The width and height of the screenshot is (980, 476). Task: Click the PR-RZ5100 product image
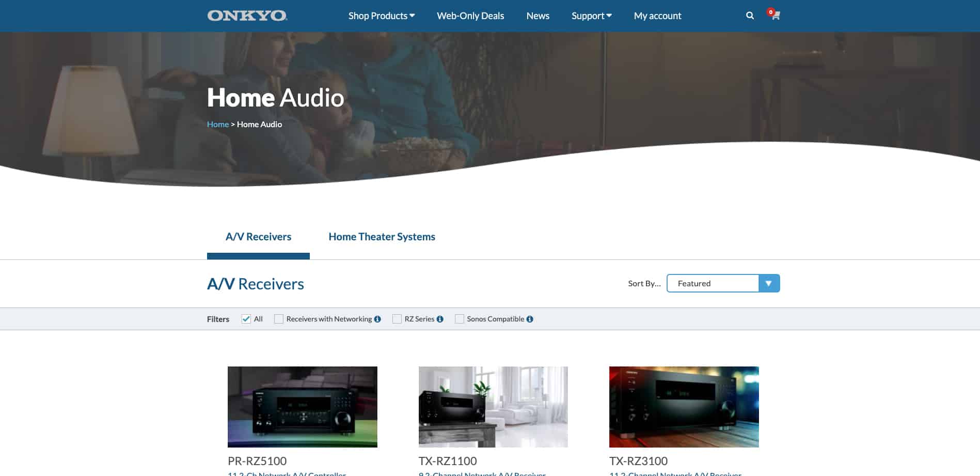[x=303, y=407]
